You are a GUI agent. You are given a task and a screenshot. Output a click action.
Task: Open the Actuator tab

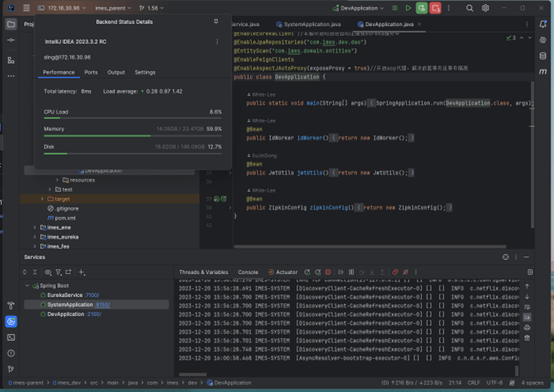pos(283,272)
